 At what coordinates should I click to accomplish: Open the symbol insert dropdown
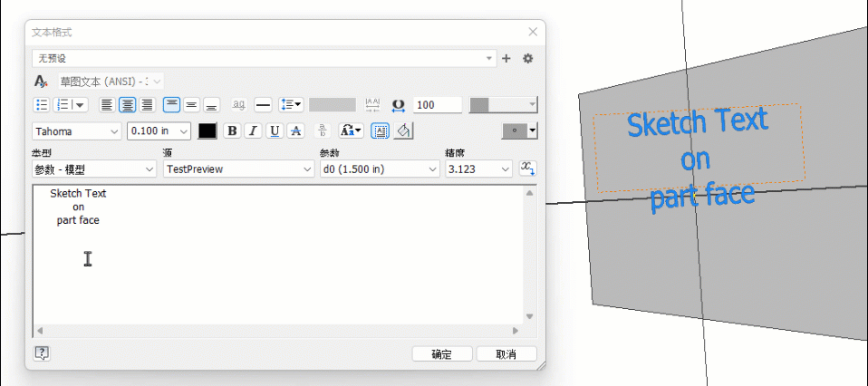click(x=520, y=131)
